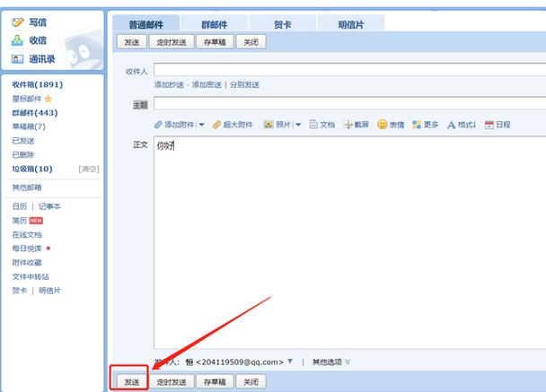The height and width of the screenshot is (392, 546).
Task: Click inside the 正文 message body area
Action: (x=349, y=243)
